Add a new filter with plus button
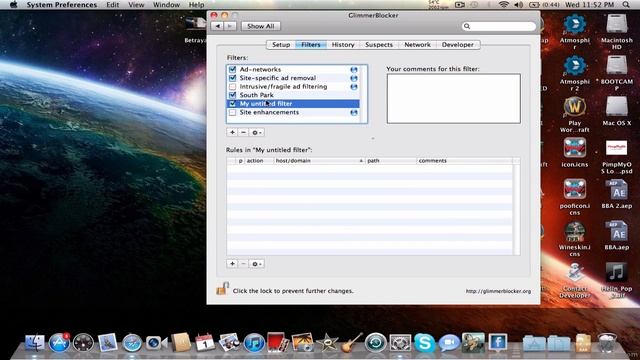Viewport: 640px width, 360px height. 232,133
